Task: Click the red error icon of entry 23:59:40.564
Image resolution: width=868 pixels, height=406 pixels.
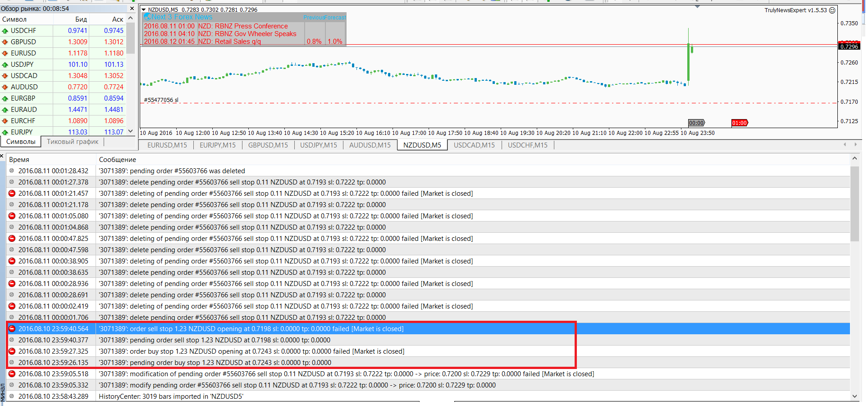Action: pyautogui.click(x=12, y=328)
